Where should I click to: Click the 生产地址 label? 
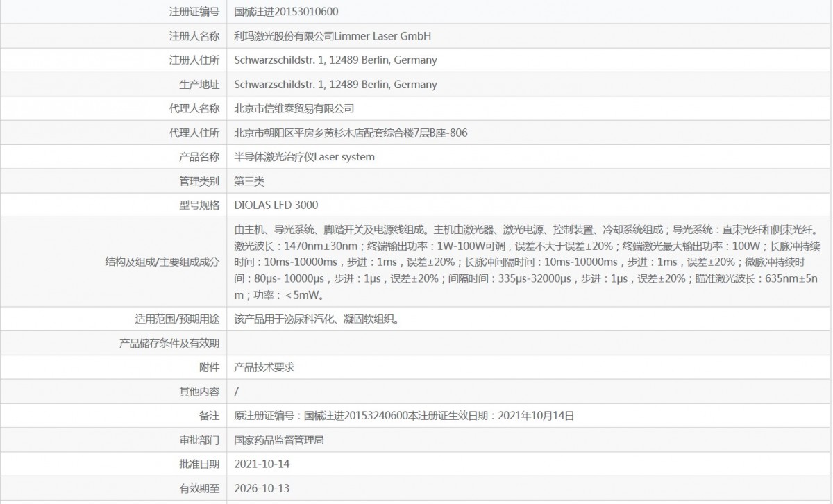point(199,84)
